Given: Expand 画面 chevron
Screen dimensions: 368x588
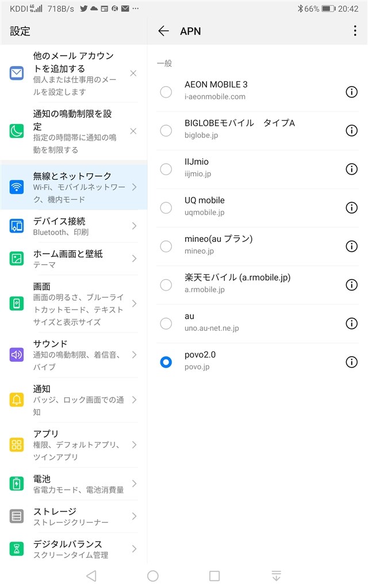Looking at the screenshot, I should (x=134, y=303).
